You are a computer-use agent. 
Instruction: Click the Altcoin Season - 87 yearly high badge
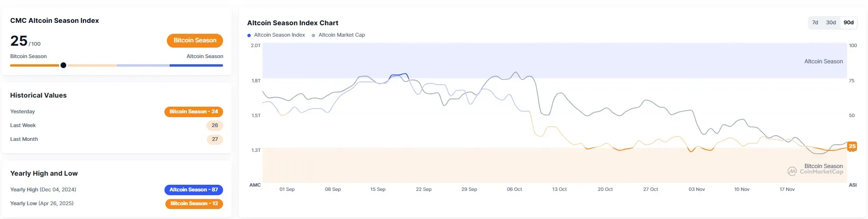coord(194,189)
